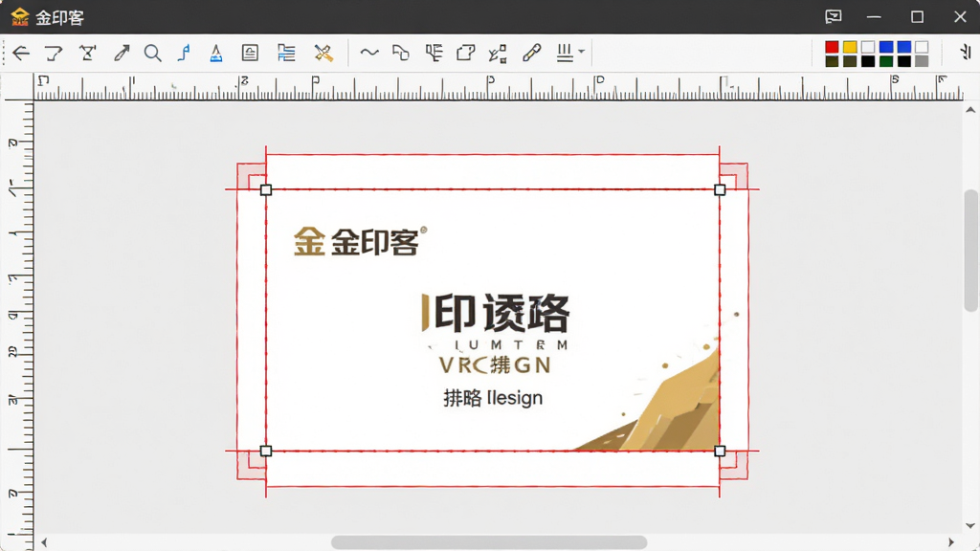
Task: Pick the yellow color swatch
Action: click(x=850, y=48)
